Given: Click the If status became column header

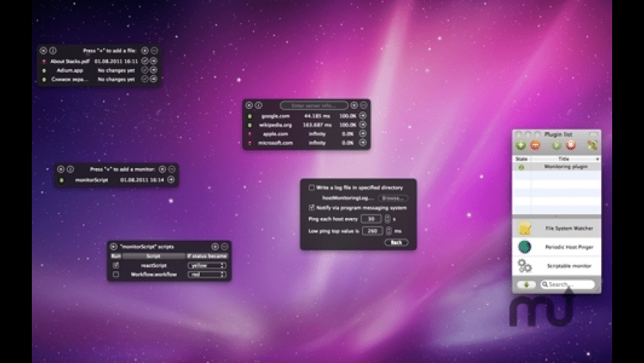Looking at the screenshot, I should coord(207,256).
